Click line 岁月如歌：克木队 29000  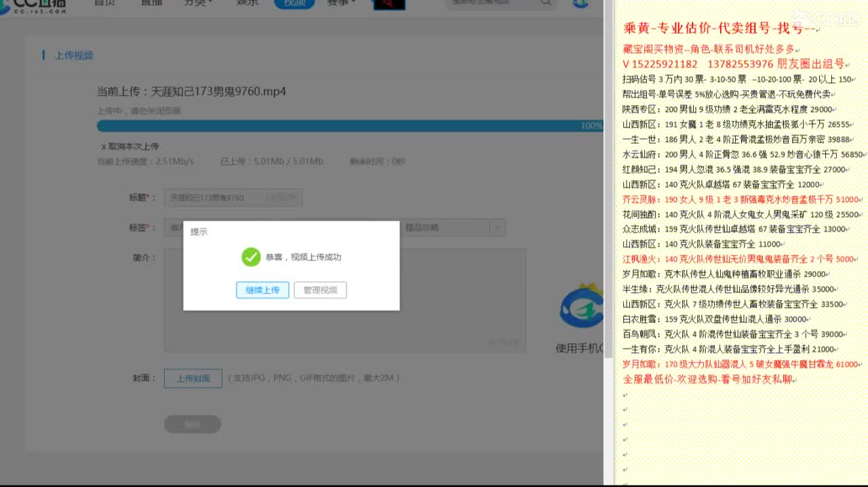tap(724, 274)
